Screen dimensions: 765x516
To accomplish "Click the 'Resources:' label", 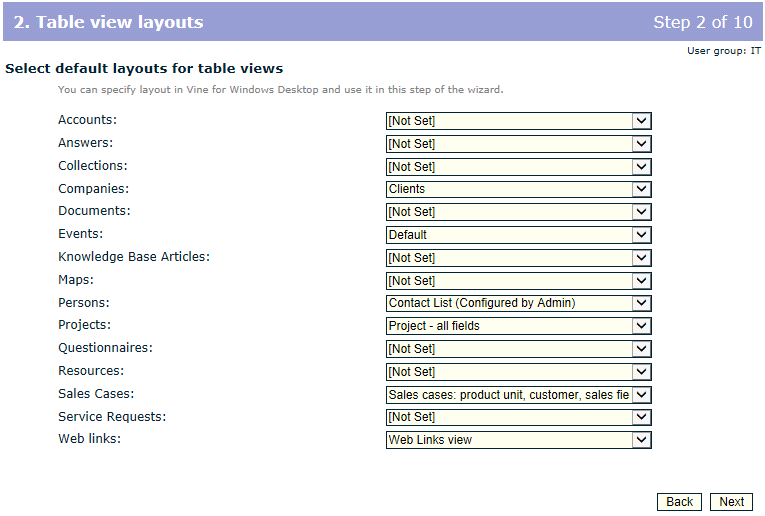I will point(91,371).
